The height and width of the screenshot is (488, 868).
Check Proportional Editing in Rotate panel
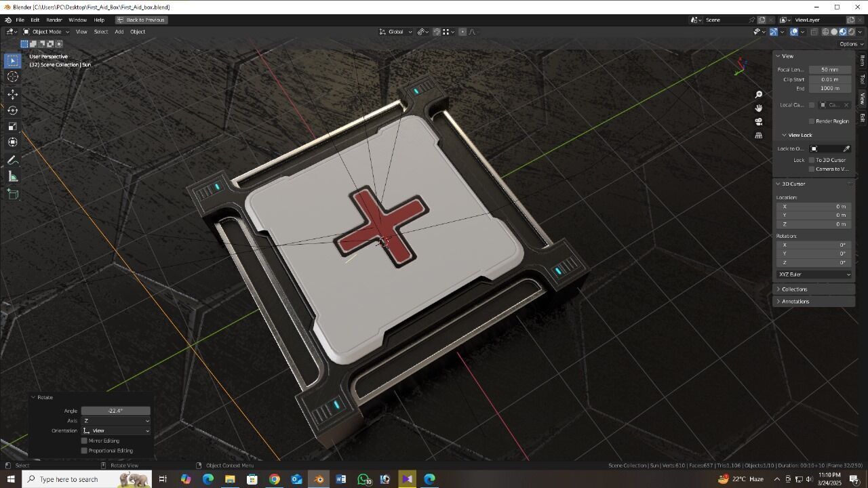[84, 451]
